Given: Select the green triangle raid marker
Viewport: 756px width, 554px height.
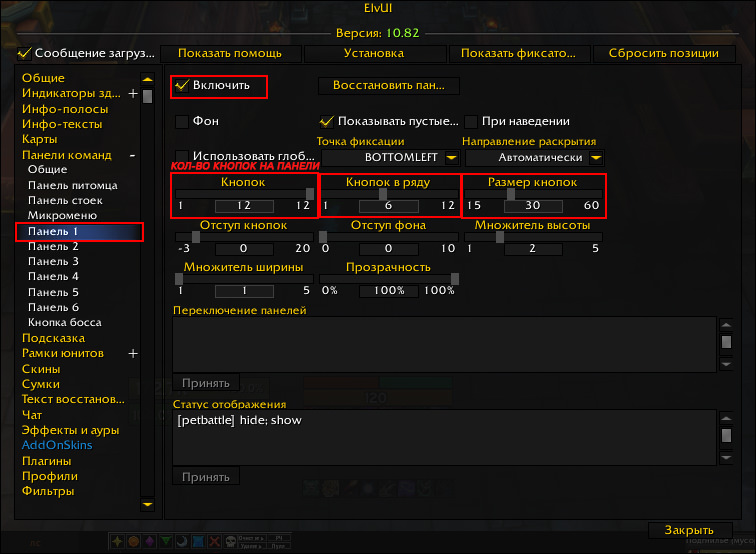Looking at the screenshot, I should coord(166,542).
